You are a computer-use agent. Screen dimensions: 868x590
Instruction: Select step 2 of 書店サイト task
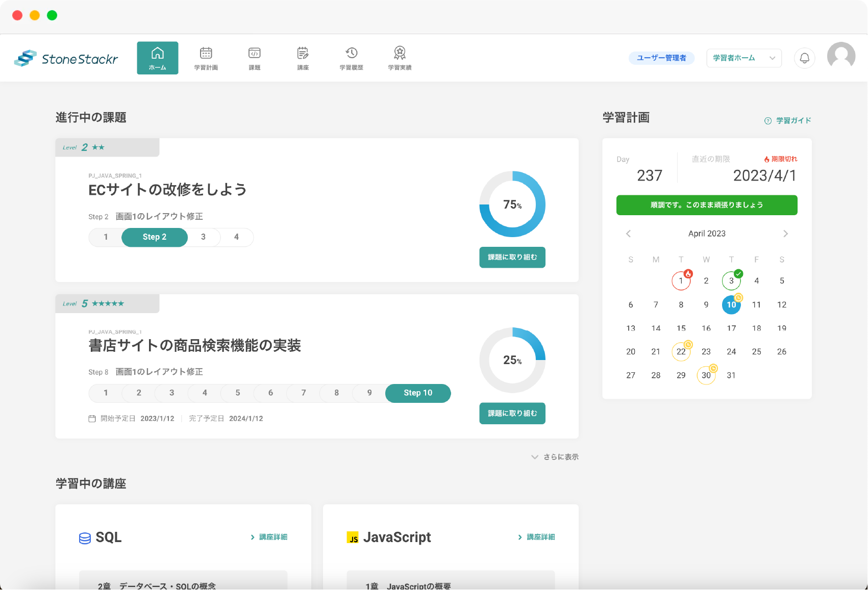(139, 393)
